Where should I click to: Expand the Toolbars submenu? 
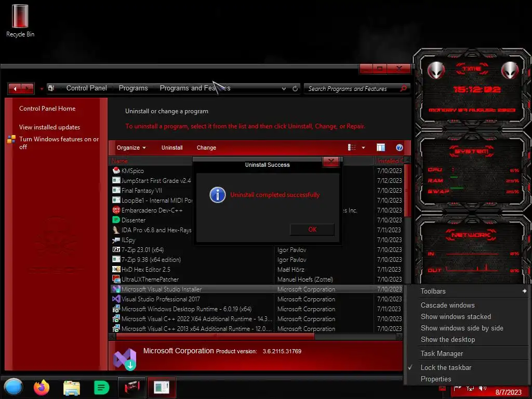pos(467,291)
